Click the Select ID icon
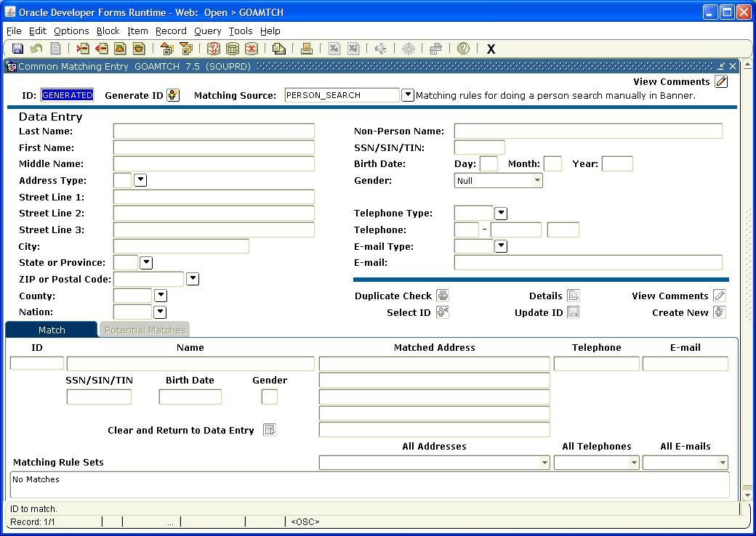 pos(443,312)
